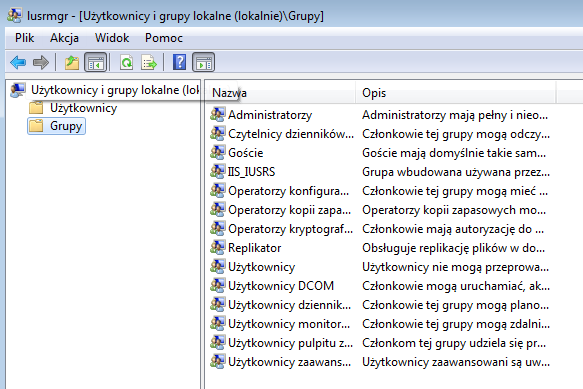Screen dimensions: 583x389
Task: Select the Użytkownicy monitor... group name
Action: 289,324
